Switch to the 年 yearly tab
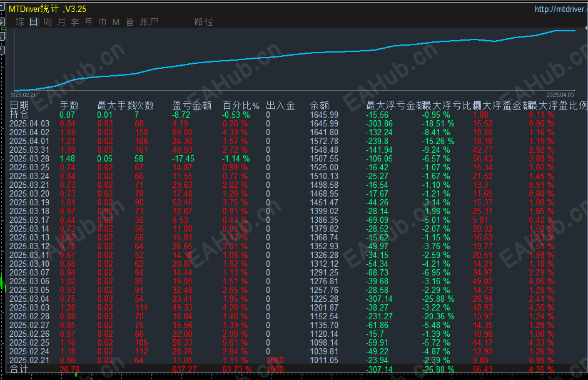 [88, 22]
